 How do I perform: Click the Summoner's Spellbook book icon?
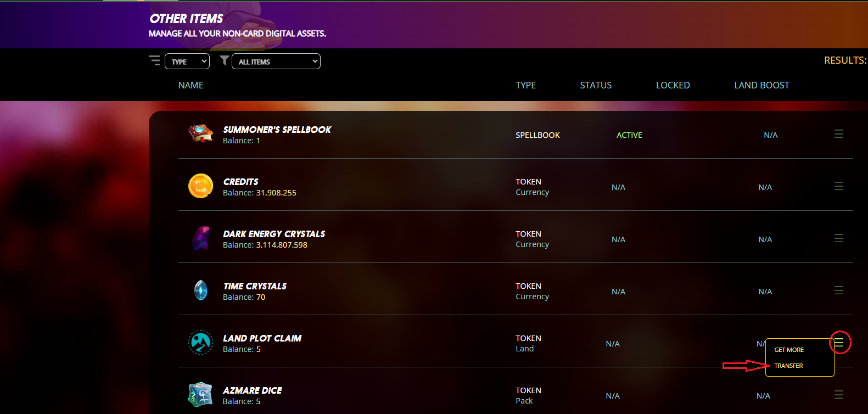(x=201, y=133)
